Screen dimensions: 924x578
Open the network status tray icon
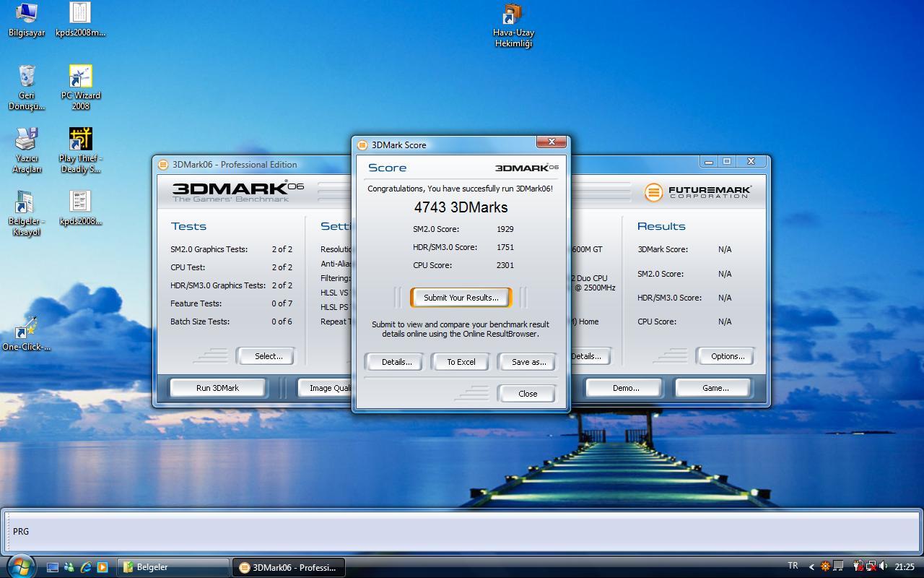[x=871, y=566]
